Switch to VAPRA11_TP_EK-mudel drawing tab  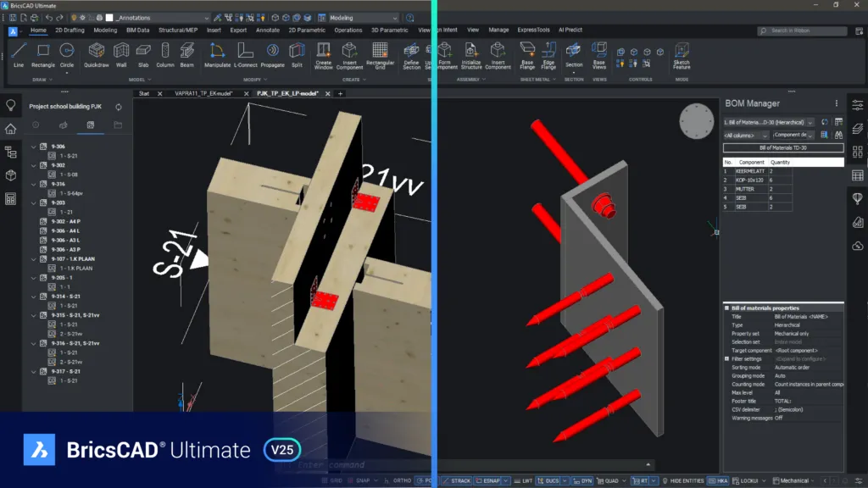click(x=203, y=93)
